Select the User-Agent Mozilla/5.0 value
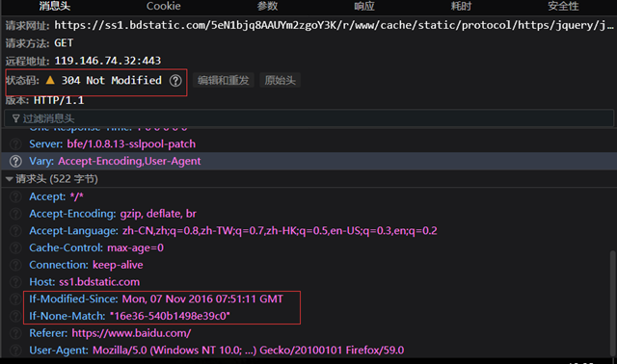This screenshot has height=364, width=617. (249, 351)
